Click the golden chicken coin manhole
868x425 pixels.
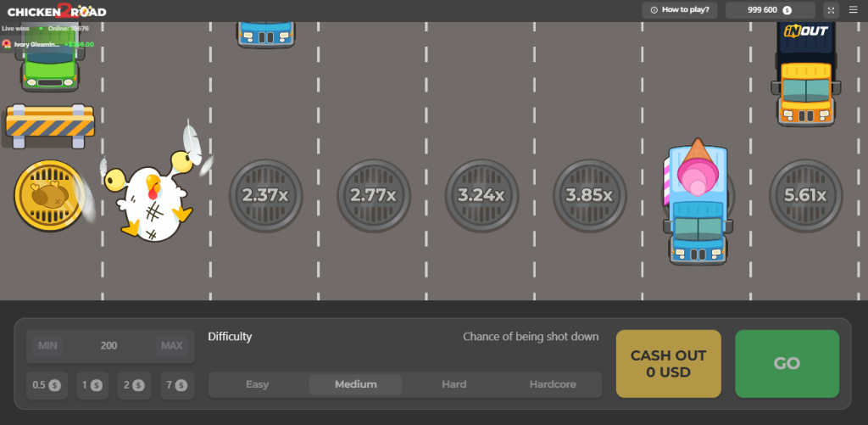49,196
